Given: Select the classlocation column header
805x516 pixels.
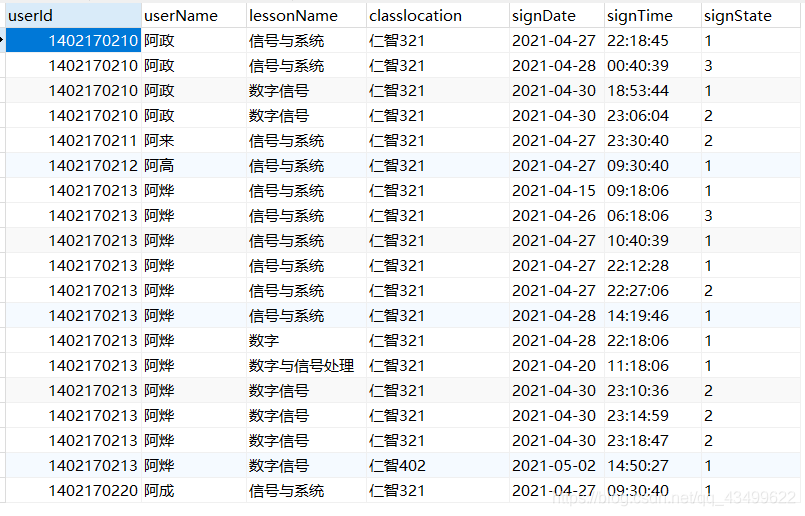Looking at the screenshot, I should (437, 15).
